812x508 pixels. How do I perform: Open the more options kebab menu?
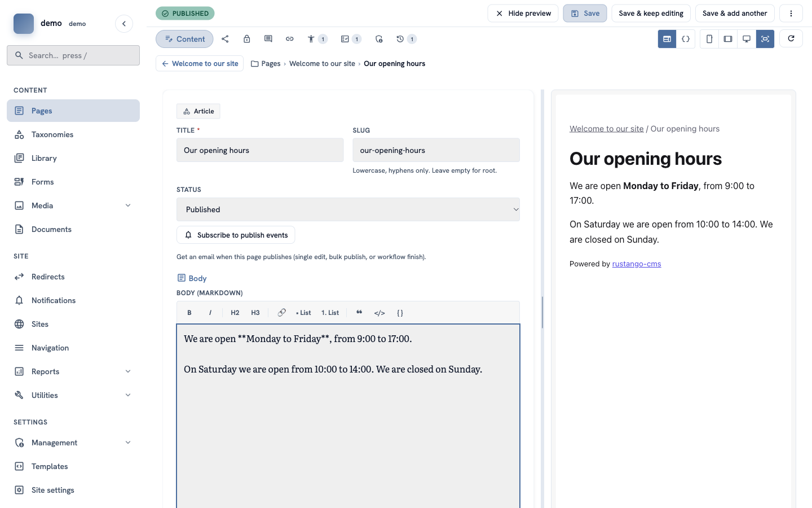[791, 14]
